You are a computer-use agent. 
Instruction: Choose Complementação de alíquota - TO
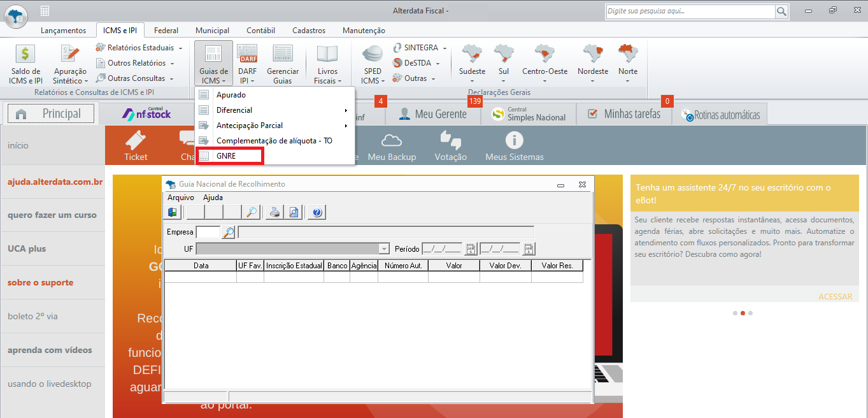tap(275, 141)
